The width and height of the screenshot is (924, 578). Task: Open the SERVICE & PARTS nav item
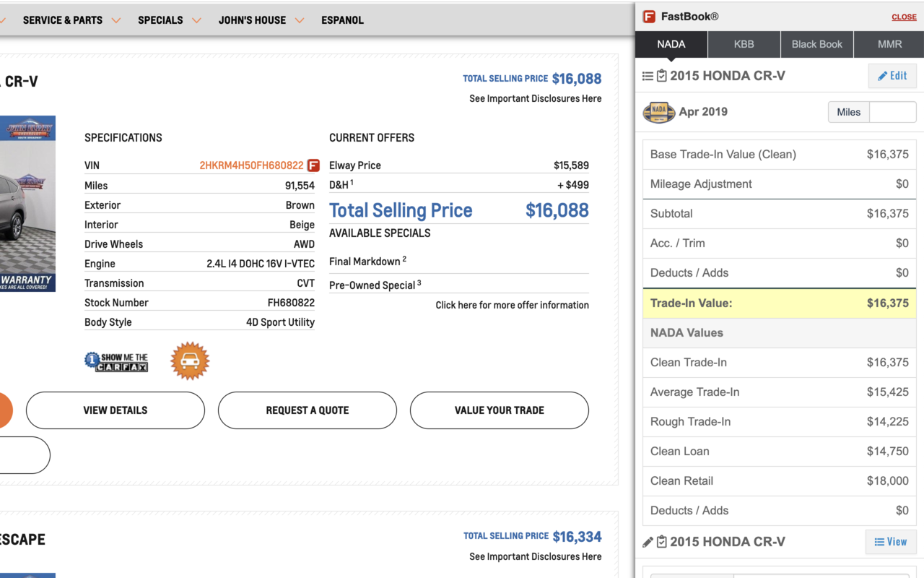point(63,20)
